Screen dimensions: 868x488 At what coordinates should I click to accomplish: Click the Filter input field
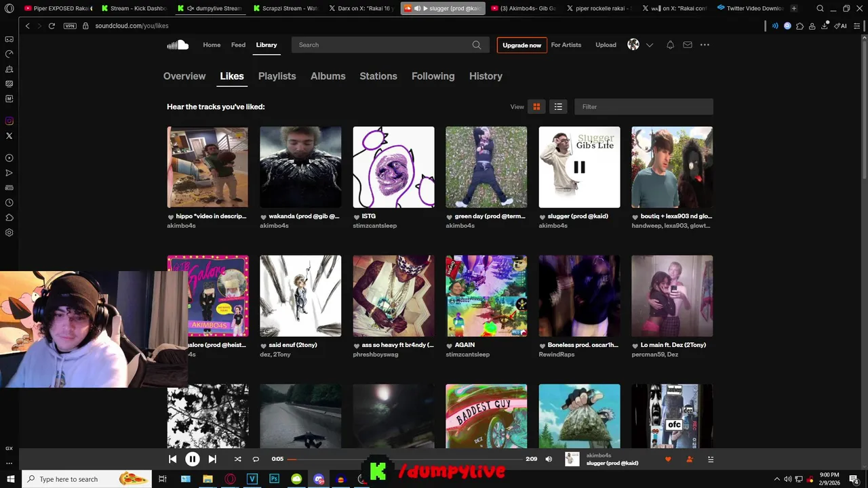644,106
